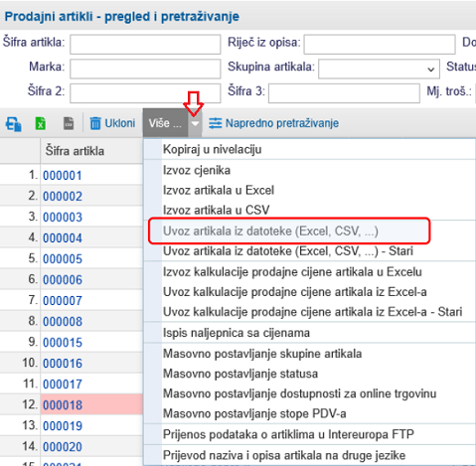Select Izvoz artikala u CSV
476x466 pixels.
(x=309, y=210)
